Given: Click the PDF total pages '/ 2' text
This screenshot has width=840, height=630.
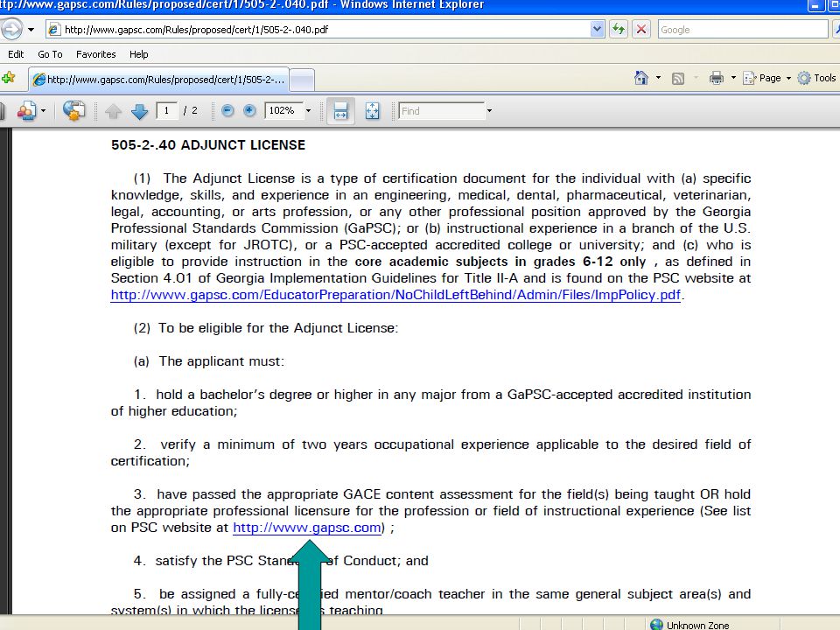Looking at the screenshot, I should pos(190,111).
